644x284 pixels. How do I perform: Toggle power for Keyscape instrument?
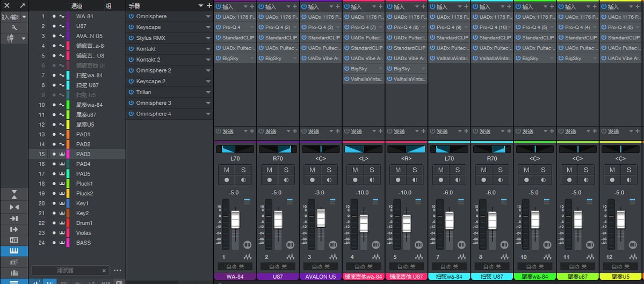(132, 27)
